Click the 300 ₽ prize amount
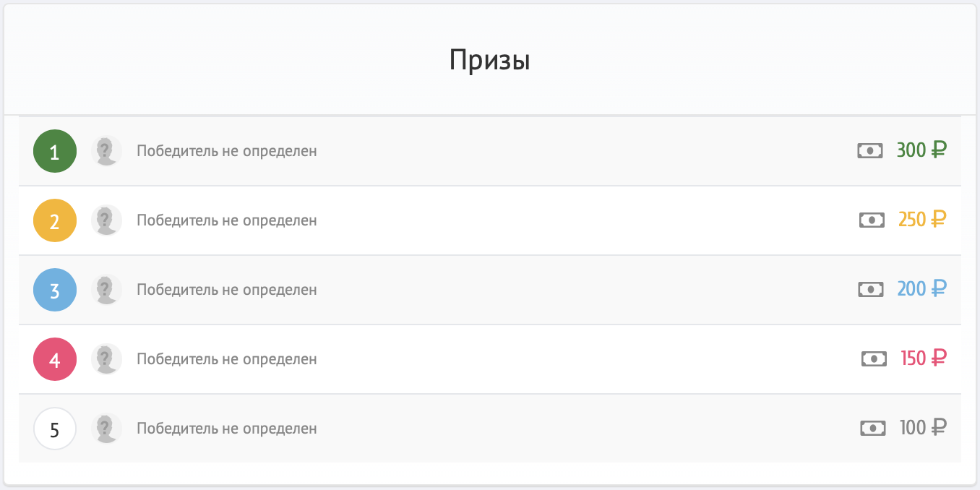The image size is (980, 490). coord(921,150)
